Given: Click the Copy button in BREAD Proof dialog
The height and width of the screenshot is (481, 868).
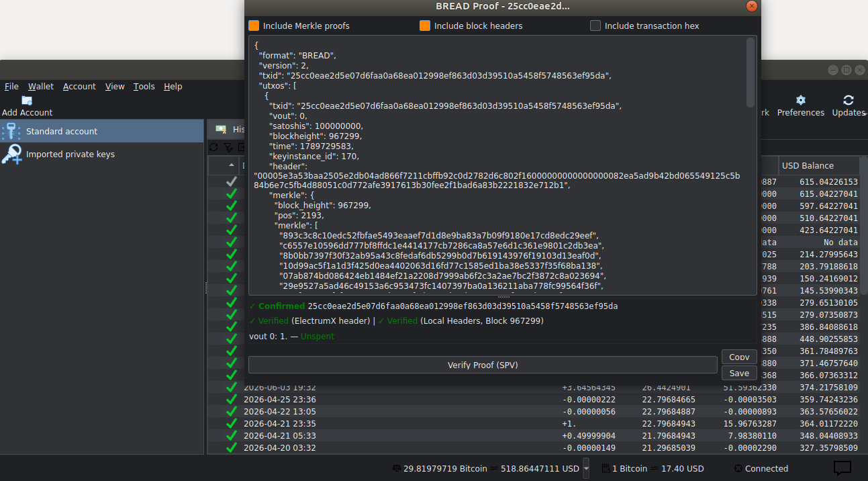Looking at the screenshot, I should pyautogui.click(x=739, y=357).
